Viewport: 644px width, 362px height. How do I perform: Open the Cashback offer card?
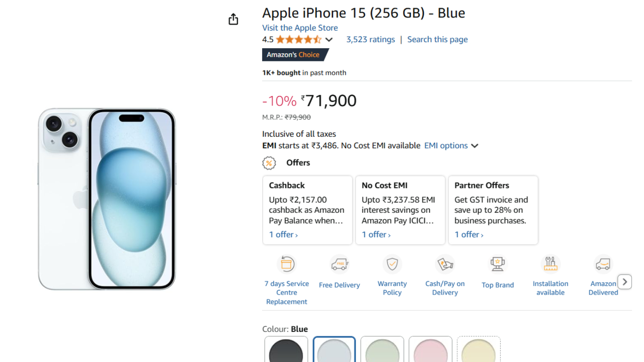pos(307,210)
